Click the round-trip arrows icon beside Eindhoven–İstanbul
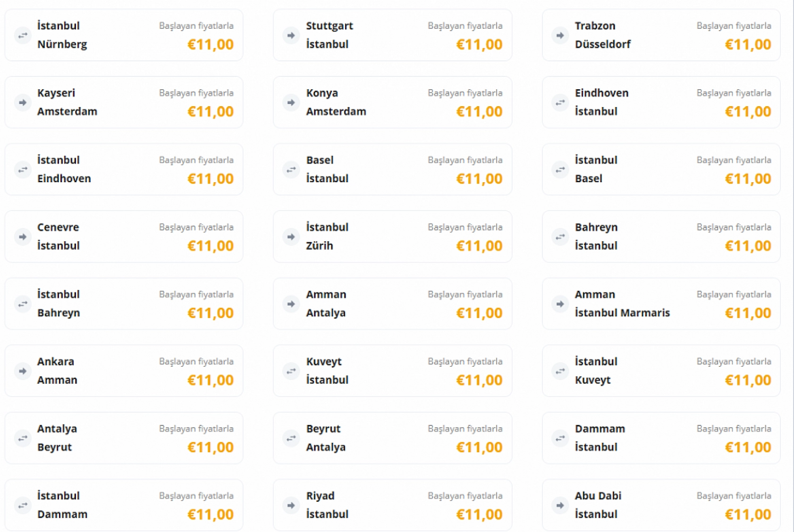The image size is (794, 532). coord(560,102)
